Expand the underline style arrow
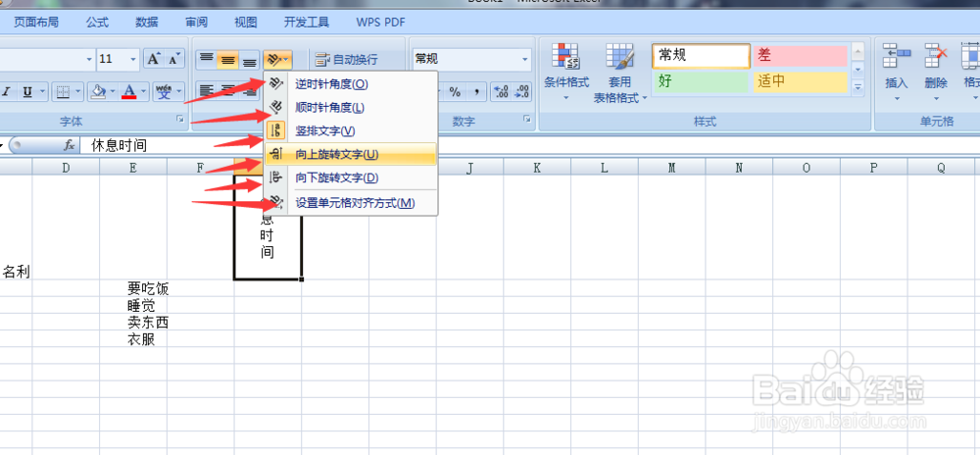980x455 pixels. (42, 92)
